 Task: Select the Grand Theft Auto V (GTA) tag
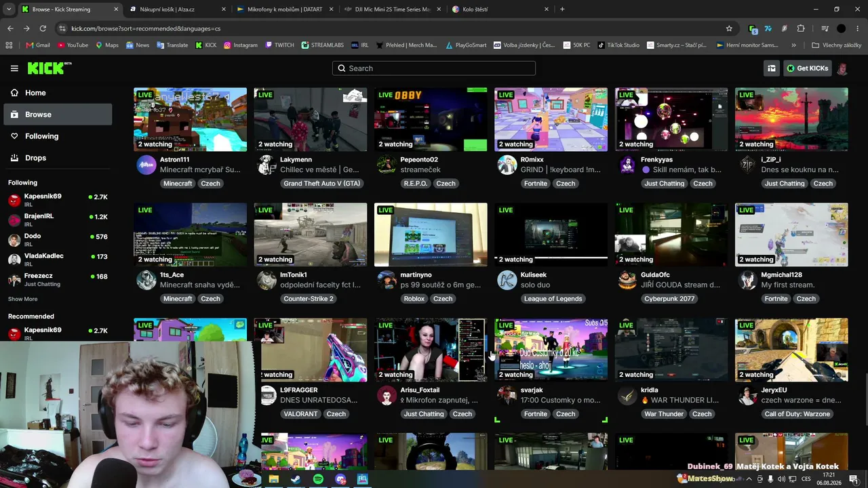click(x=322, y=184)
